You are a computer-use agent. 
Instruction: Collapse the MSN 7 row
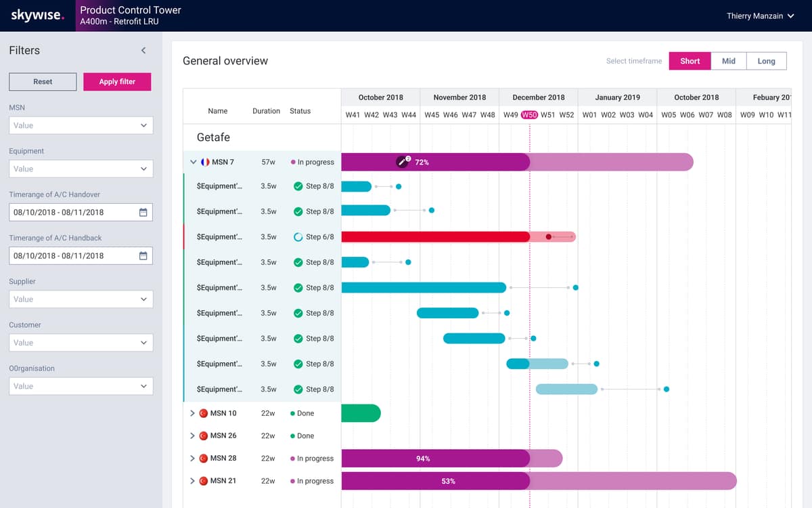click(x=194, y=162)
